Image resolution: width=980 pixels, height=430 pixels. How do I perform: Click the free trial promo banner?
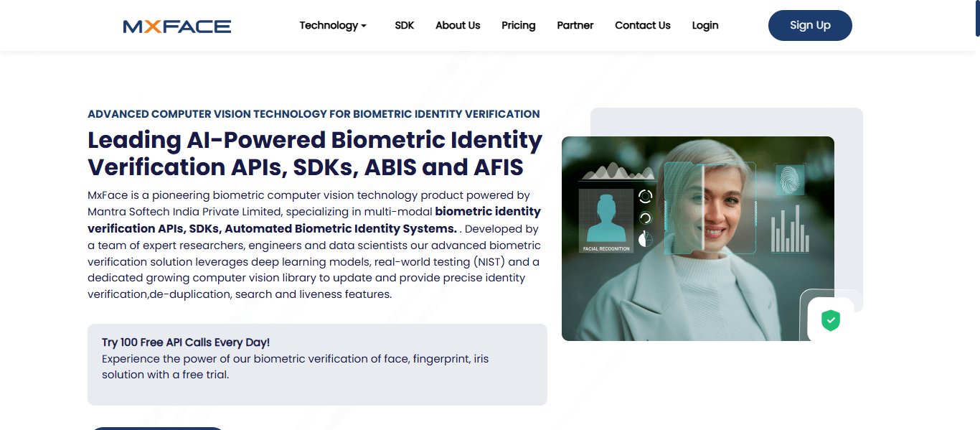[x=318, y=365]
